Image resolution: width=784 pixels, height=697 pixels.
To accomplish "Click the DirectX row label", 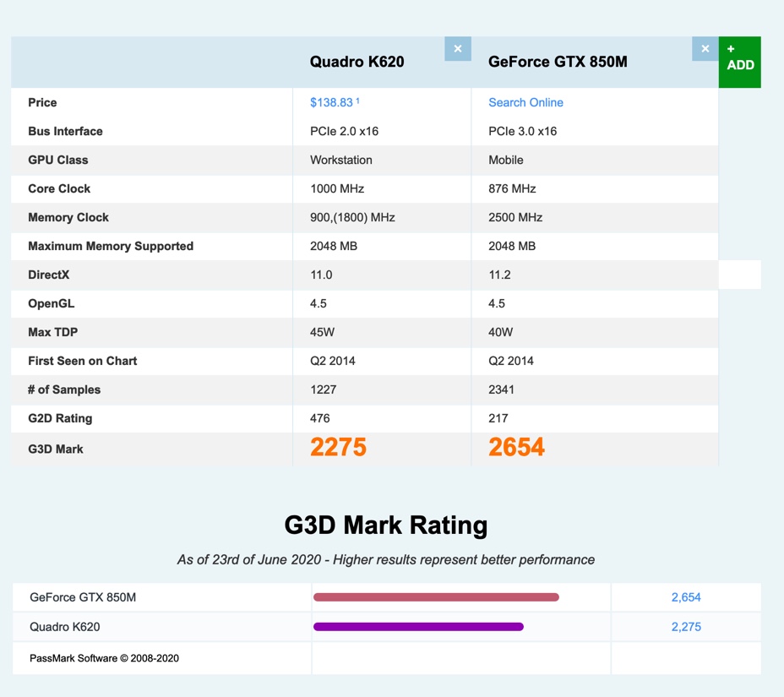I will 48,275.
